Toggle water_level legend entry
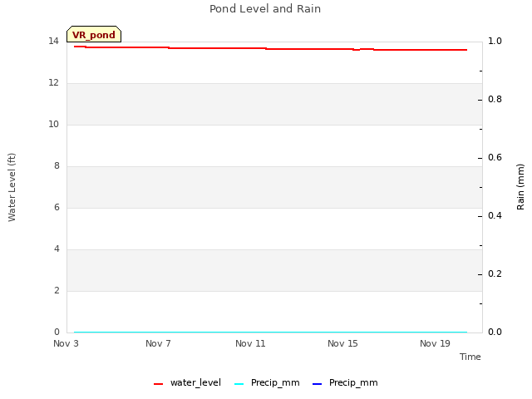This screenshot has width=532, height=399. click(187, 382)
